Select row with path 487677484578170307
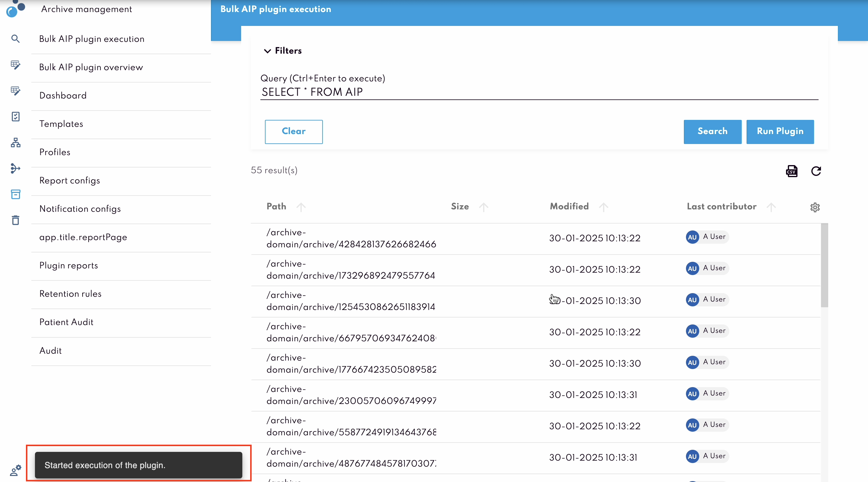868x482 pixels. click(536, 458)
